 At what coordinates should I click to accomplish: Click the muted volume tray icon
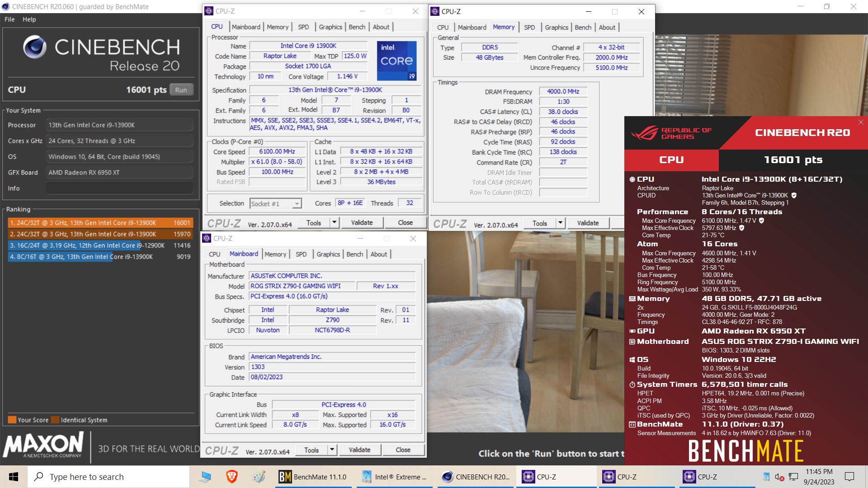[779, 477]
